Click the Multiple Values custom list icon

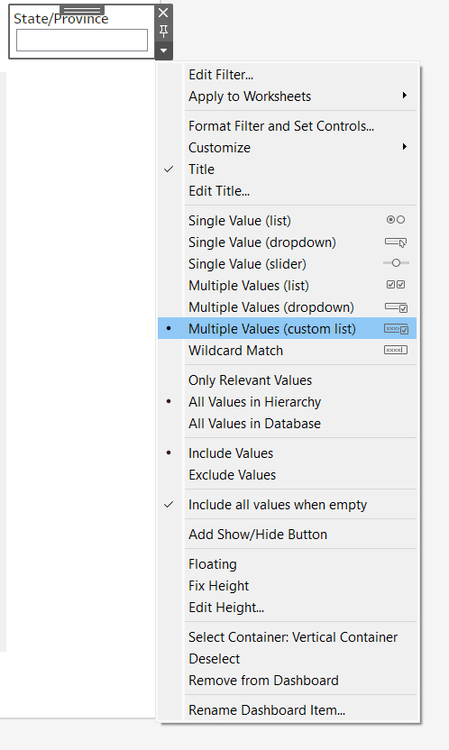396,329
